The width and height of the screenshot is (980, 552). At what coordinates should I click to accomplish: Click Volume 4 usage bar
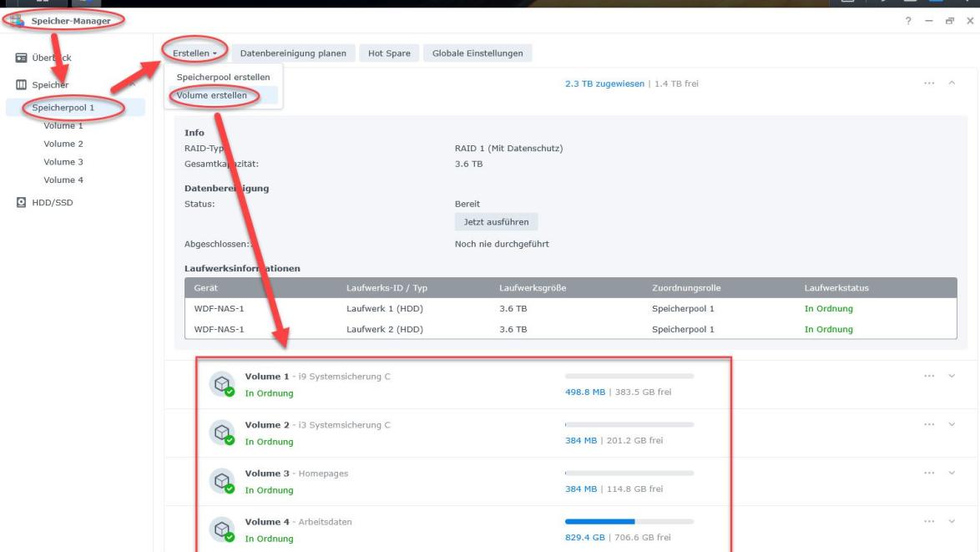[629, 522]
